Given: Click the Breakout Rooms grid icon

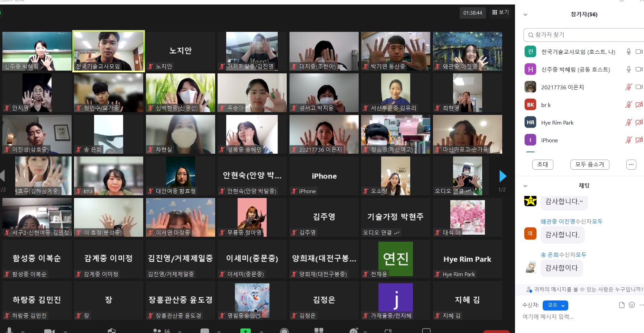Looking at the screenshot, I should click(x=319, y=331).
